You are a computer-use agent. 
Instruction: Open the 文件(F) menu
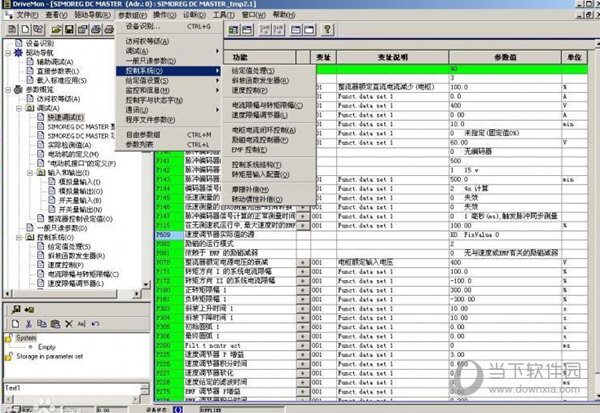point(27,15)
